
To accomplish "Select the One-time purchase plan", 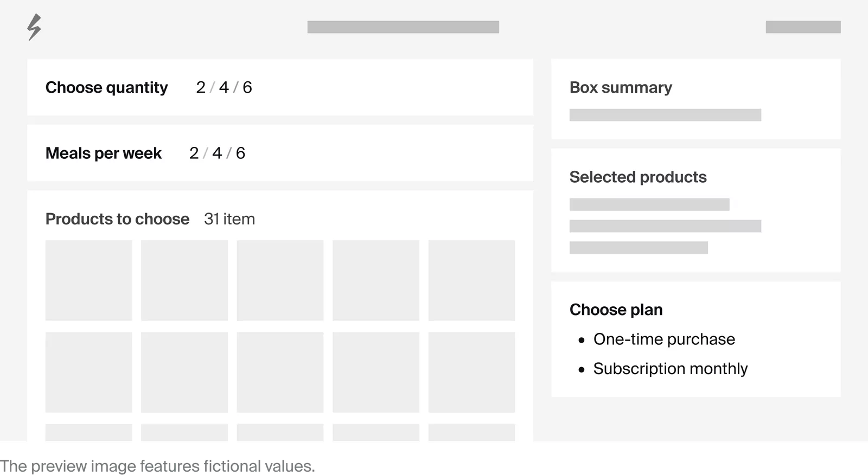I will pos(663,339).
